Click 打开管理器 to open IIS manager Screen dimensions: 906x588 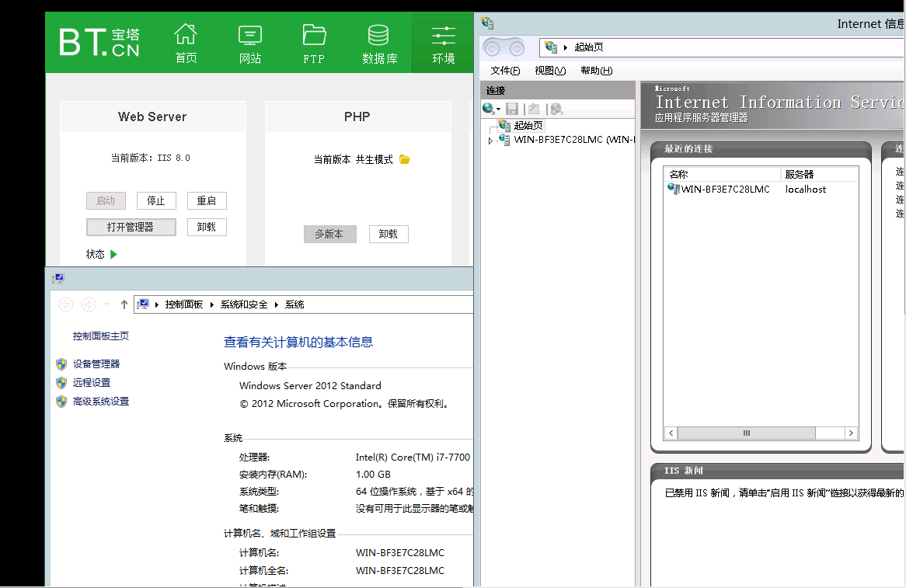point(131,227)
